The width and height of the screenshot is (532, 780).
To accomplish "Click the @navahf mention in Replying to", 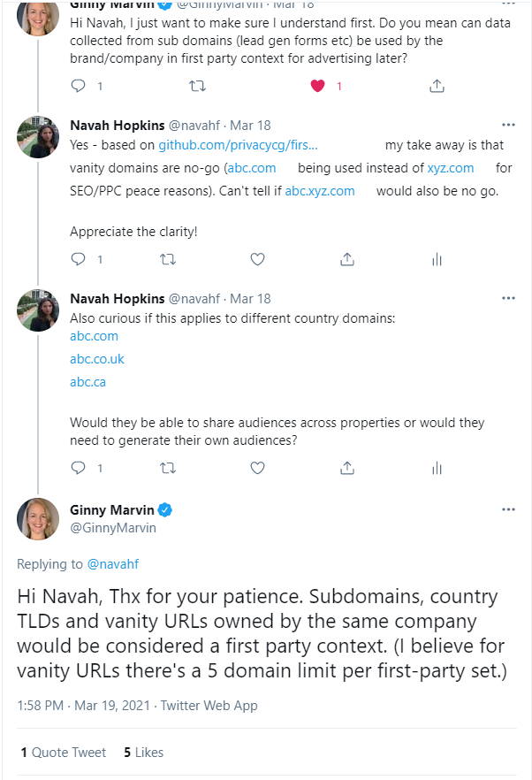I will [x=113, y=562].
